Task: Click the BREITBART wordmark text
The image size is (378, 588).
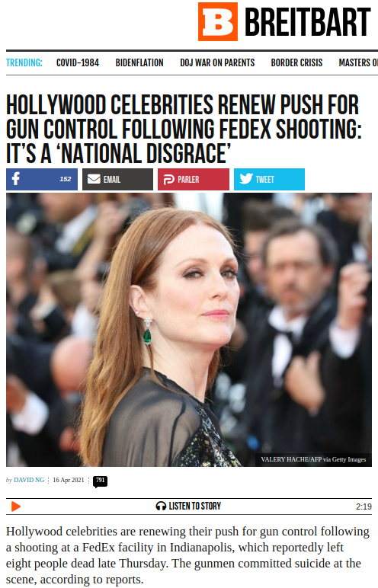Action: coord(308,23)
